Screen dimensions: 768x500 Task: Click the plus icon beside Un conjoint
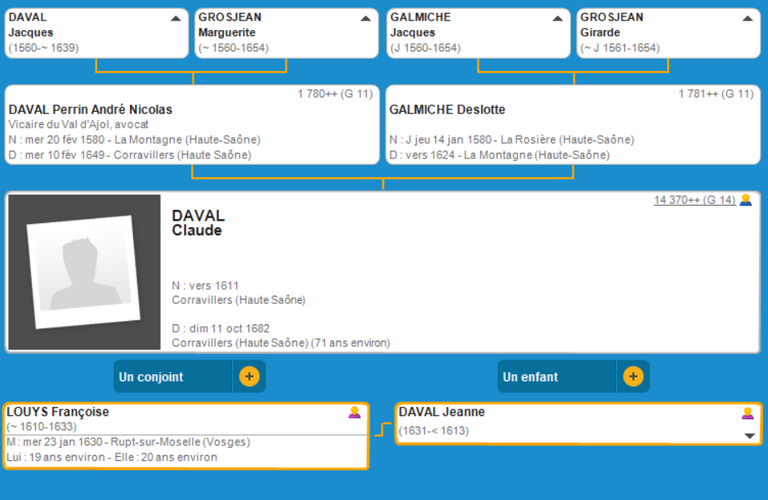click(249, 377)
